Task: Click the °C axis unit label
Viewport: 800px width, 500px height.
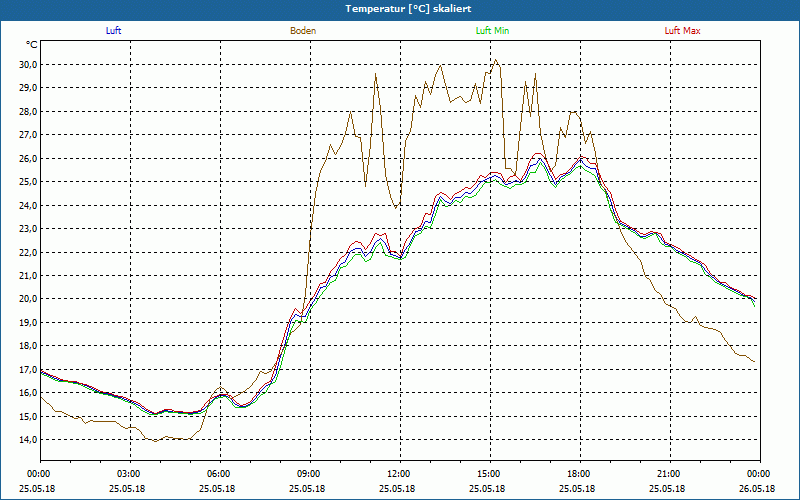Action: tap(32, 45)
